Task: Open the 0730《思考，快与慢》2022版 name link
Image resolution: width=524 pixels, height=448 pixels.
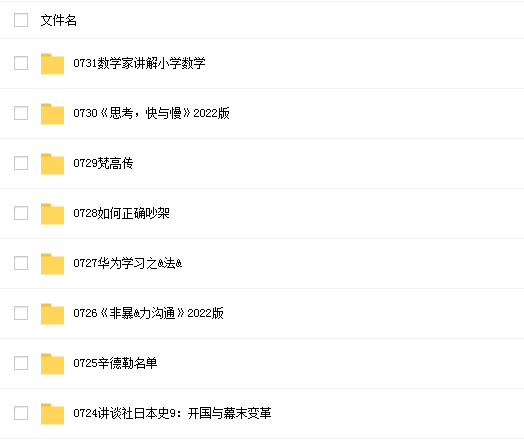Action: 151,113
